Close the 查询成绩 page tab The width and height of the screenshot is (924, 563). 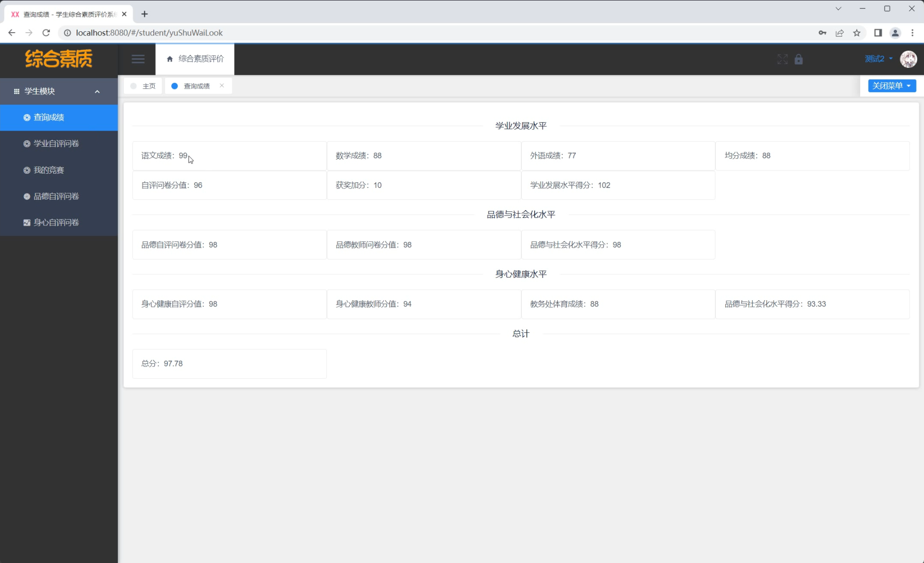[222, 86]
